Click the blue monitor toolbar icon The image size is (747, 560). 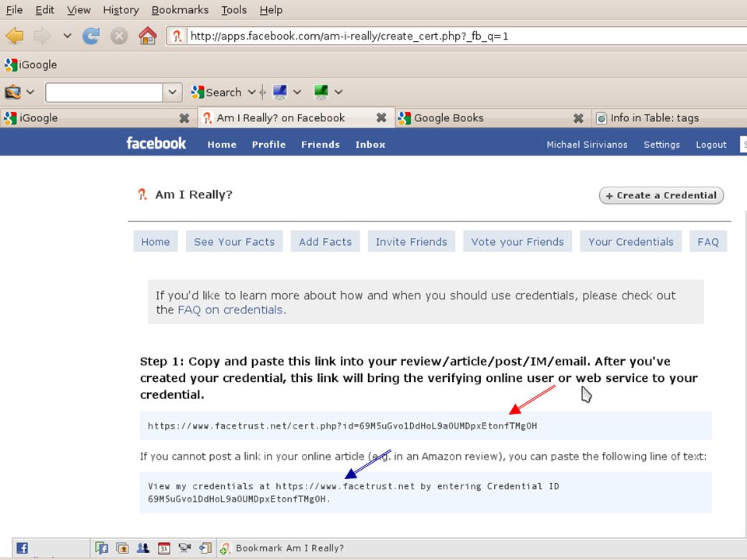(279, 92)
